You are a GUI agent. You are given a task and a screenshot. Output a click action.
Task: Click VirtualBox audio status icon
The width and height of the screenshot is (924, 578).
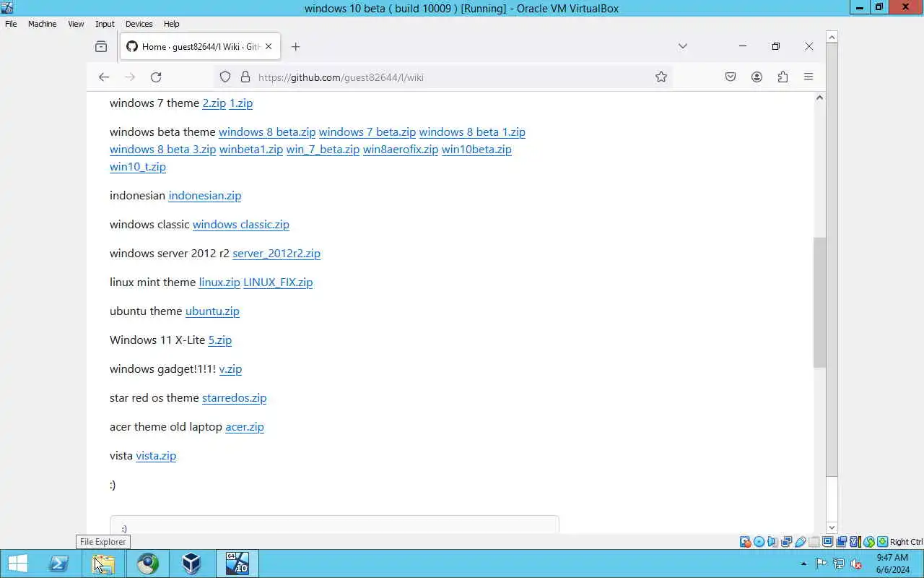(772, 542)
